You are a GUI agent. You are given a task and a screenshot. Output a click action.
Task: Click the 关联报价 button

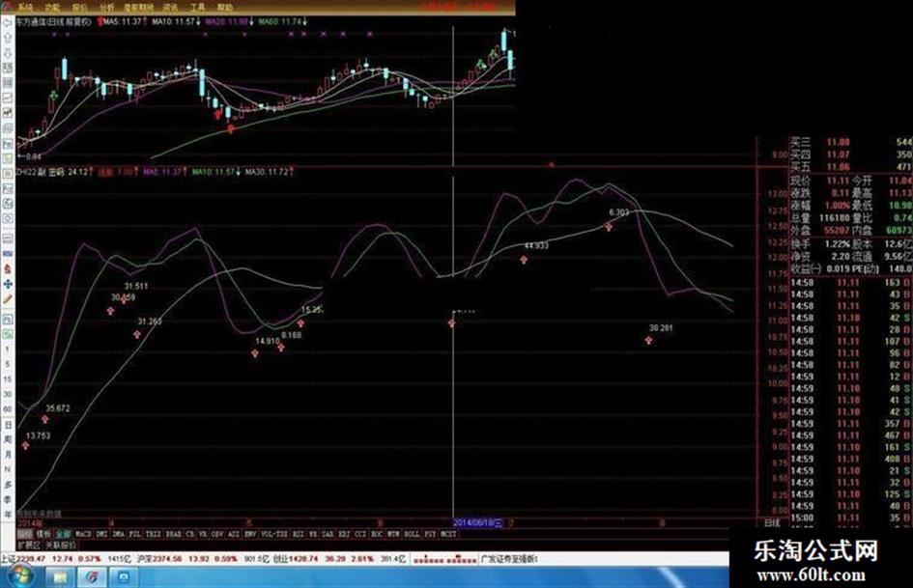click(x=61, y=546)
